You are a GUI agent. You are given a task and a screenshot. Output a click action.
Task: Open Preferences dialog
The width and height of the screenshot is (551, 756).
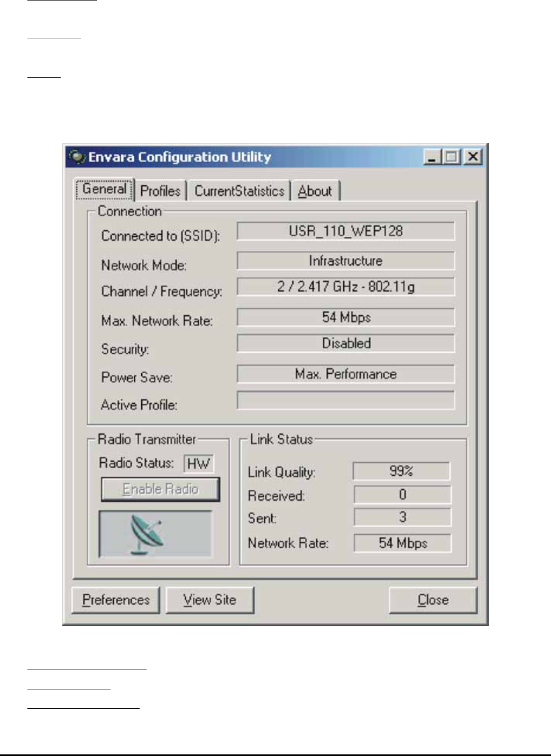pyautogui.click(x=115, y=600)
